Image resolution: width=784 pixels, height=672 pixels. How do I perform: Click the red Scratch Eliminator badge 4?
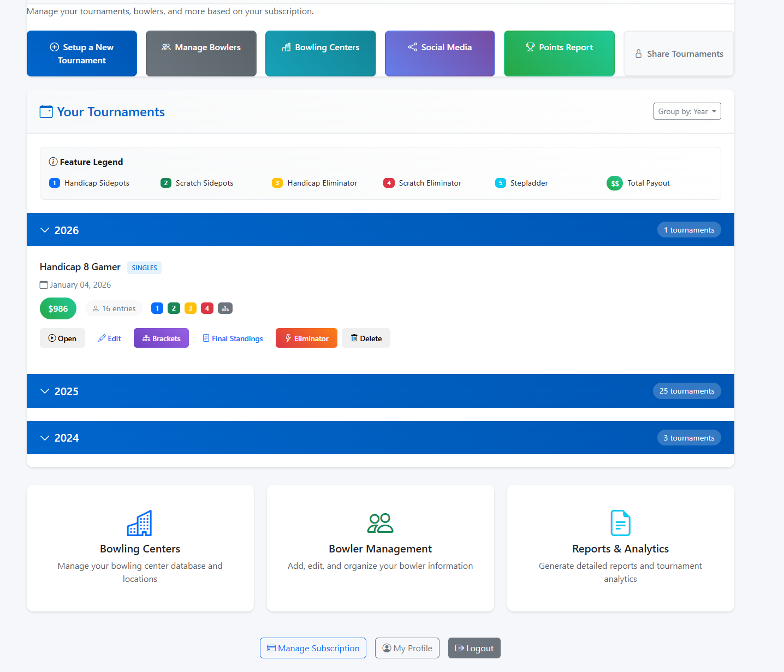click(x=207, y=308)
